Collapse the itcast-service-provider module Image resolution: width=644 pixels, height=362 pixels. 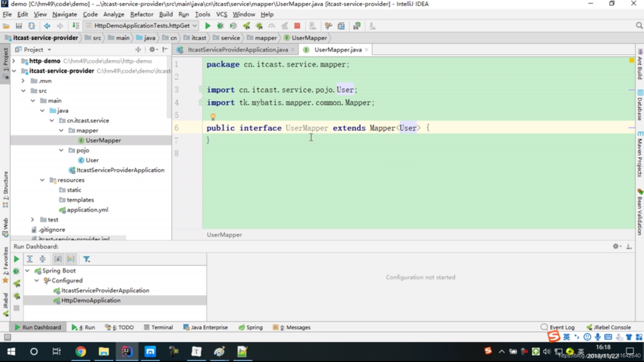(x=14, y=71)
